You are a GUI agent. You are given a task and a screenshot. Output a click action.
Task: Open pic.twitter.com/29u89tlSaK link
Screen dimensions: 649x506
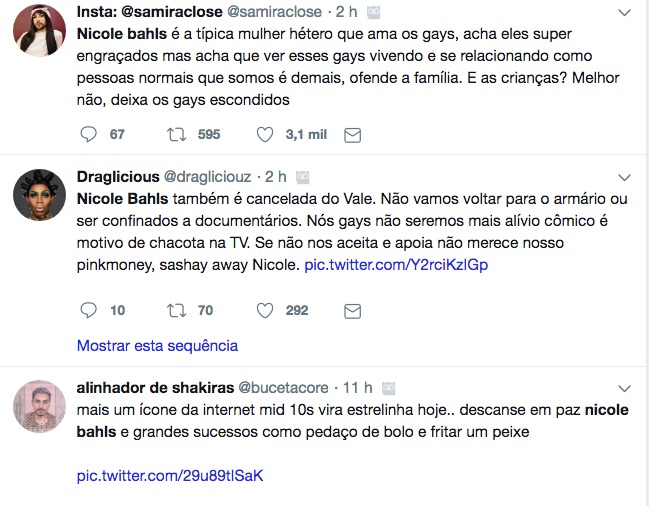[170, 475]
